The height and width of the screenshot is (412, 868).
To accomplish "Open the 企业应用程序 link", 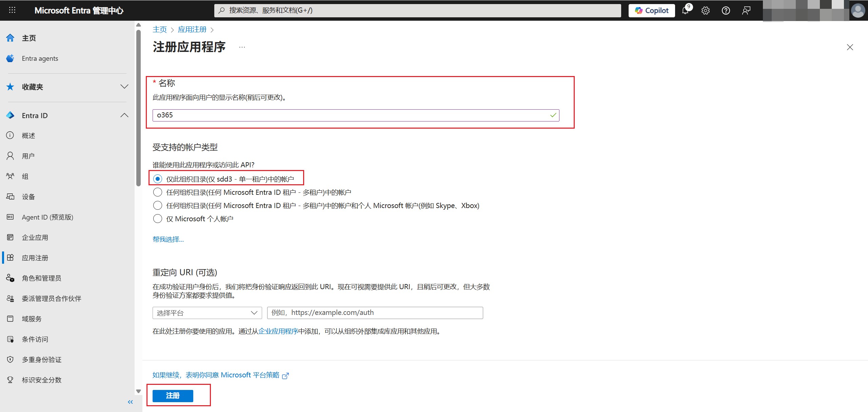I will point(278,331).
